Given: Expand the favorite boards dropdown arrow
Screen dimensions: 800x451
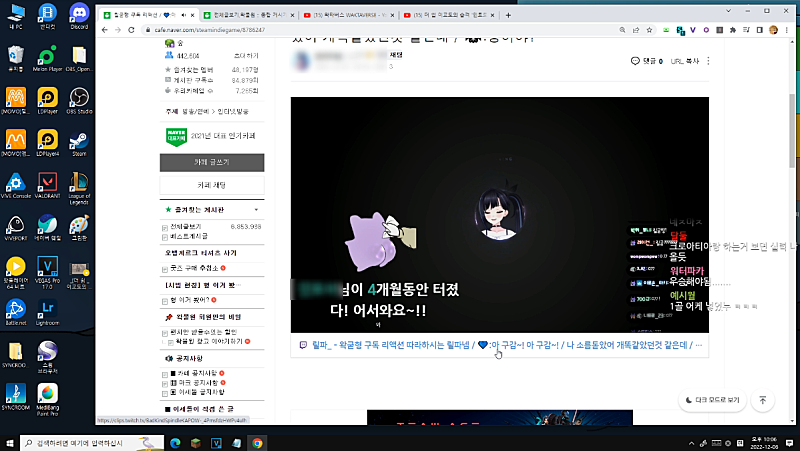Looking at the screenshot, I should pos(256,210).
